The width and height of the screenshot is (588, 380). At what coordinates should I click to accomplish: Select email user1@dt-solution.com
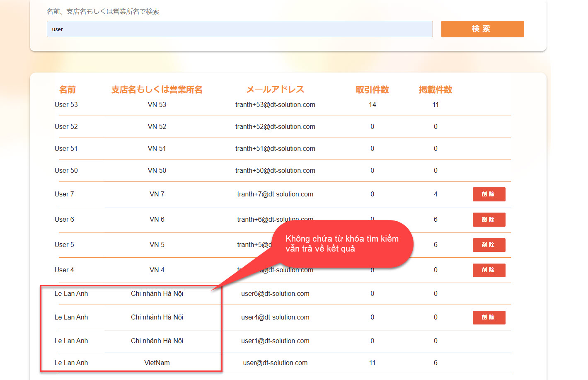point(275,341)
